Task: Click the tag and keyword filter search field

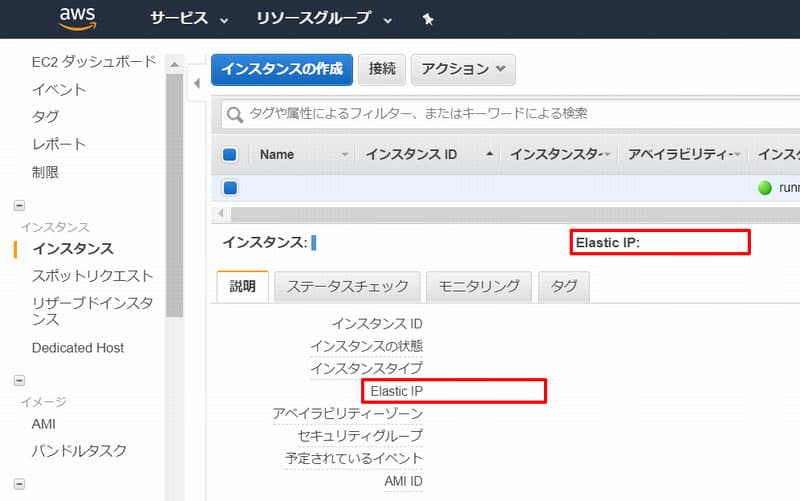Action: click(510, 114)
